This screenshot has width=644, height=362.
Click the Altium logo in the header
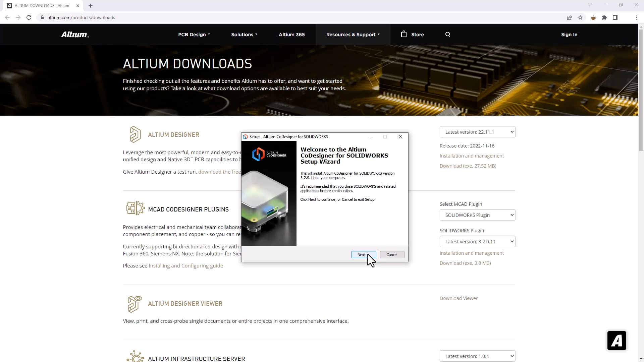(x=74, y=34)
